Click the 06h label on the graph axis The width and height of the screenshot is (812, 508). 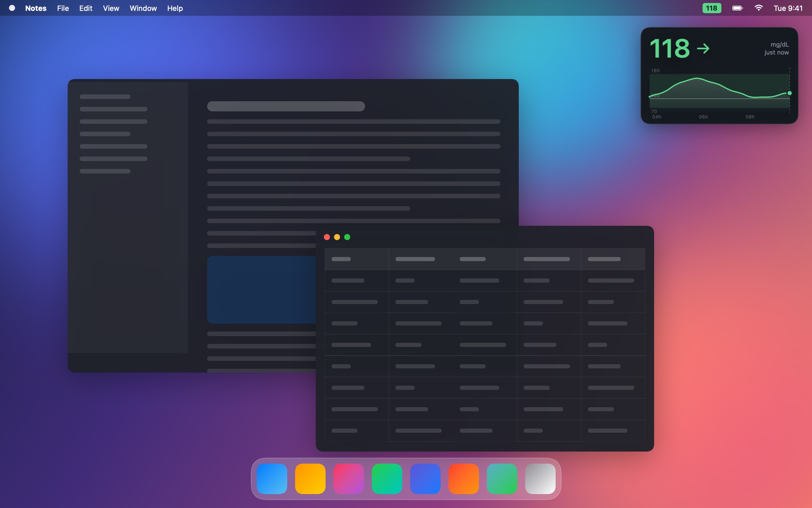click(703, 117)
